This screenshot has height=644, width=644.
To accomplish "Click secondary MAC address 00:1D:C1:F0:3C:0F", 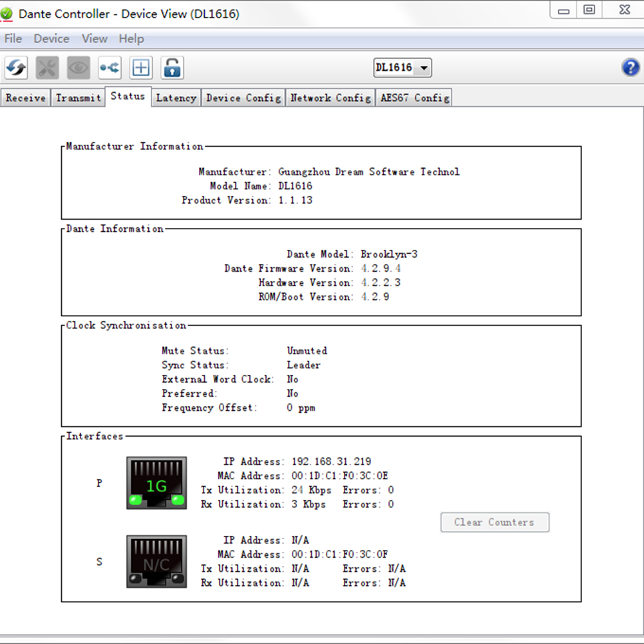I will pos(339,554).
